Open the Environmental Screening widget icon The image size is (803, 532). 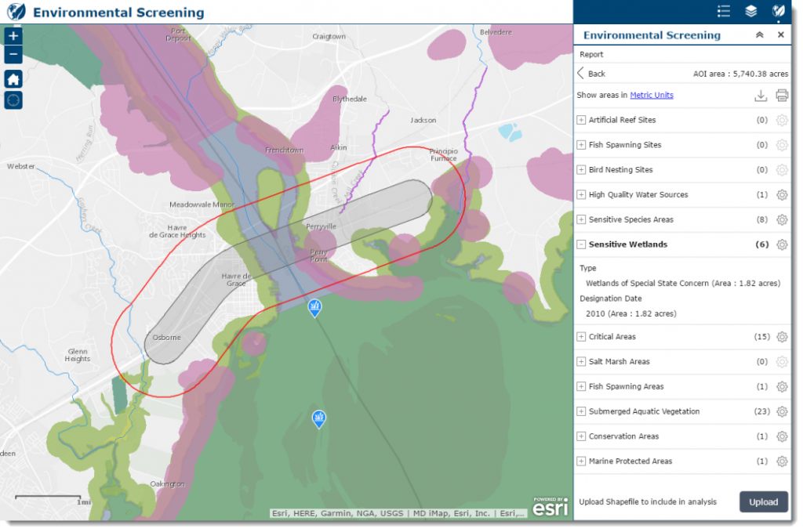tap(778, 11)
